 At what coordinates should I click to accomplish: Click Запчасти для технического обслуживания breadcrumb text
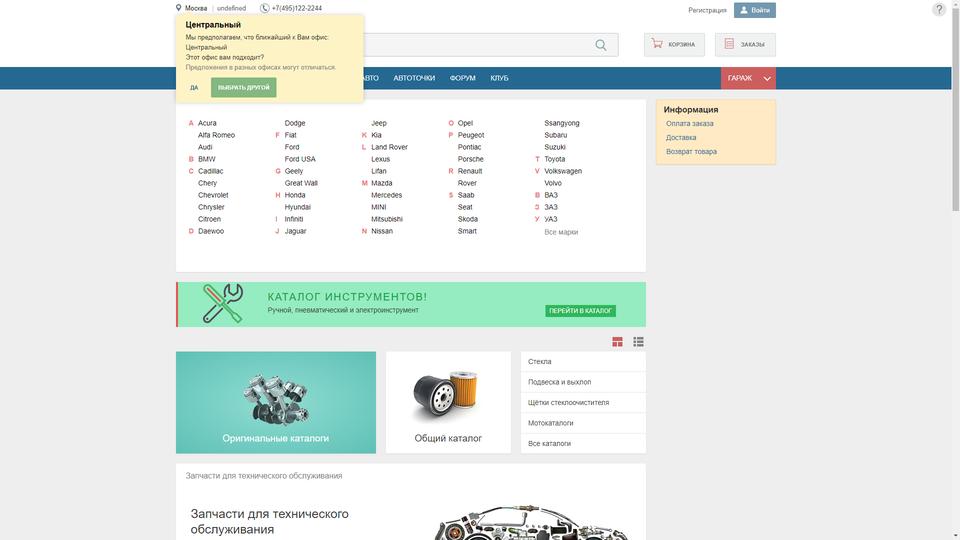pos(263,476)
